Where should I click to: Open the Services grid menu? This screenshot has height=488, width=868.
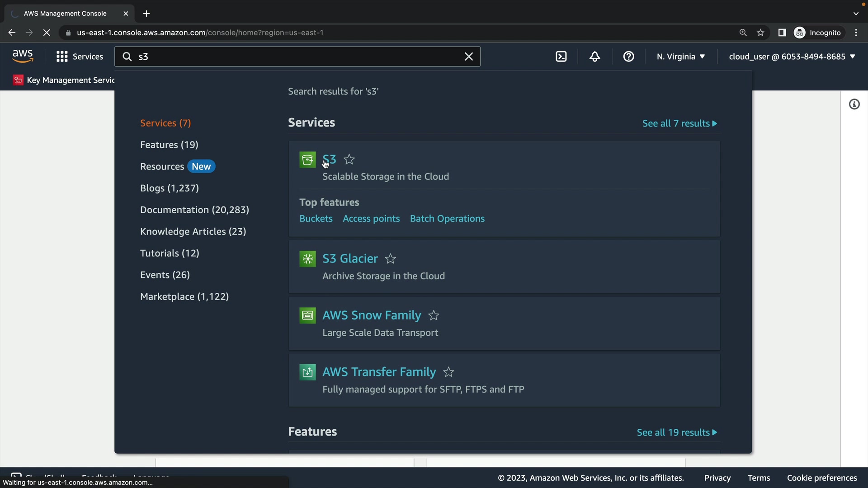[80, 56]
